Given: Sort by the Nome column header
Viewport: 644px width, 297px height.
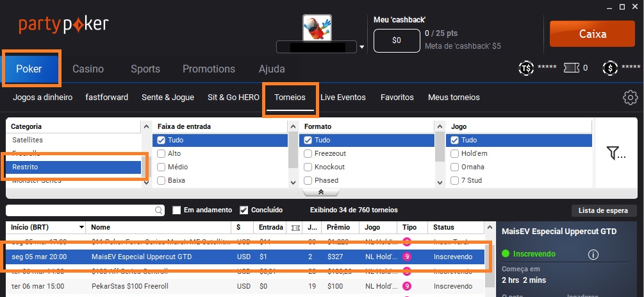Looking at the screenshot, I should point(101,227).
